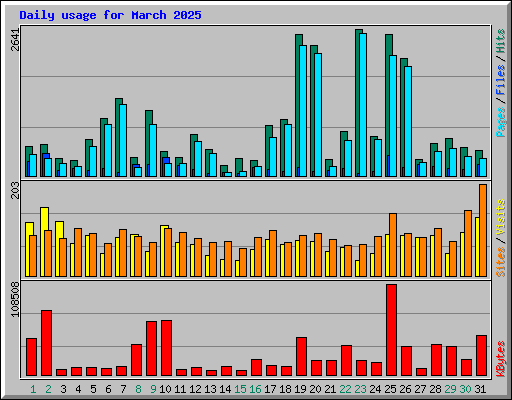Viewport: 512px width, 400px height.
Task: Select the cyan pages bar for day 19
Action: (303, 111)
